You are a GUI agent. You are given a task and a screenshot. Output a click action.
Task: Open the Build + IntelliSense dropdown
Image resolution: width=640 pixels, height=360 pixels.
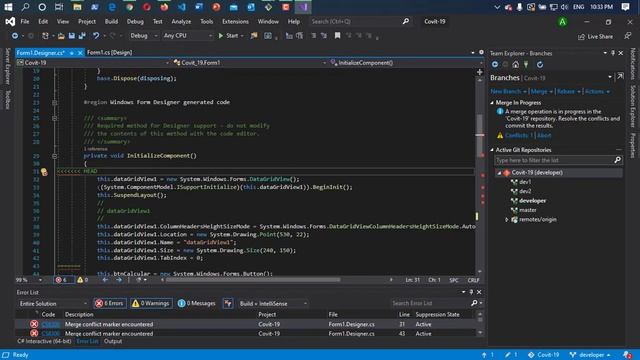click(x=273, y=303)
